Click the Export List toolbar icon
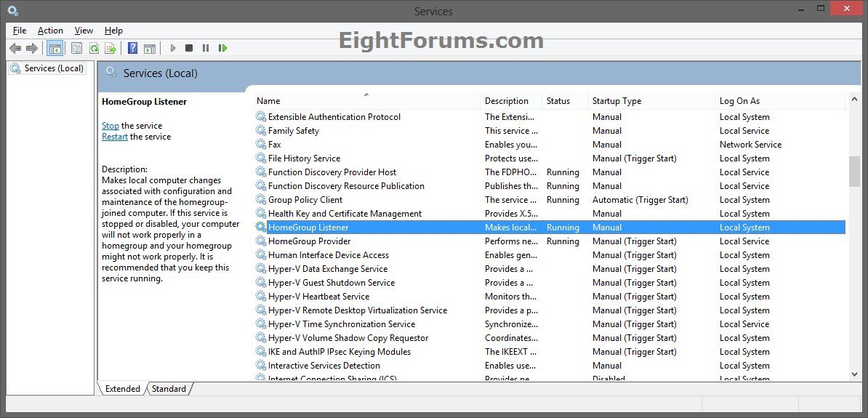 click(x=110, y=48)
